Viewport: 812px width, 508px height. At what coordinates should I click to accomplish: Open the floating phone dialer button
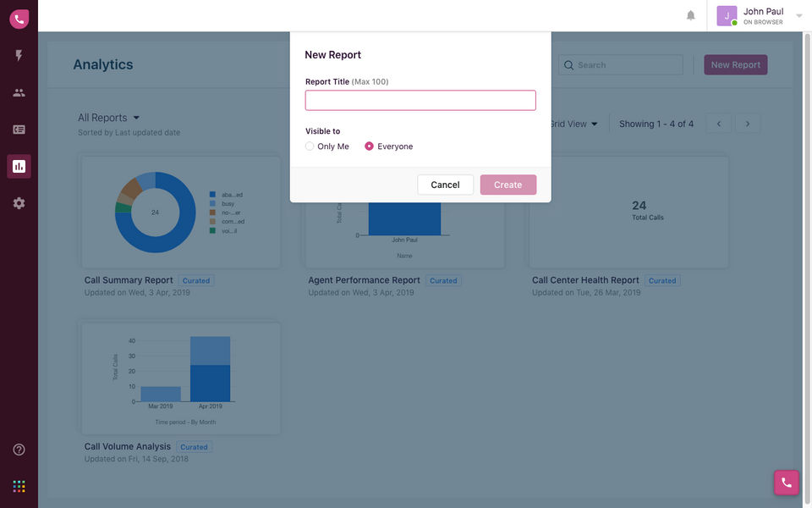pyautogui.click(x=786, y=483)
